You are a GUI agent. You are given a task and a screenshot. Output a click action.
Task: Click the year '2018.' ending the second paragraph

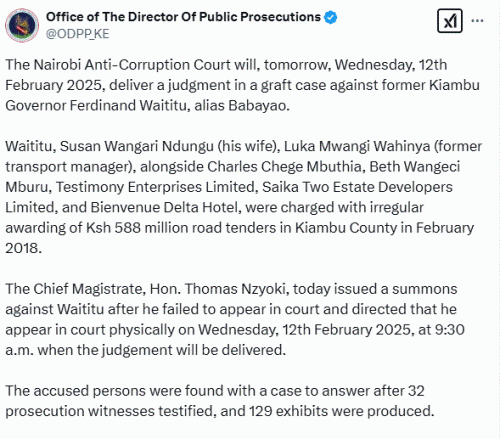(23, 248)
